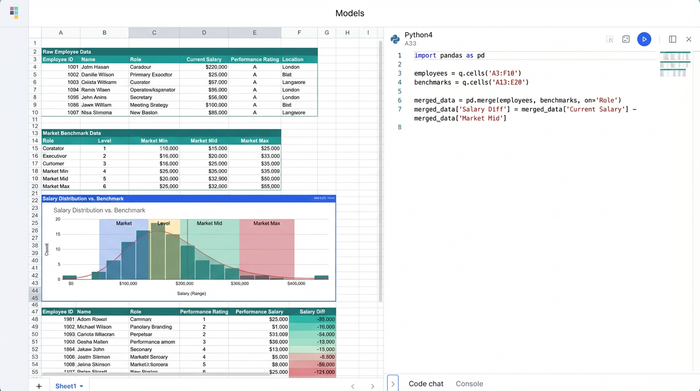Image resolution: width=700 pixels, height=391 pixels.
Task: Click the Quadratic logo icon
Action: click(x=14, y=12)
